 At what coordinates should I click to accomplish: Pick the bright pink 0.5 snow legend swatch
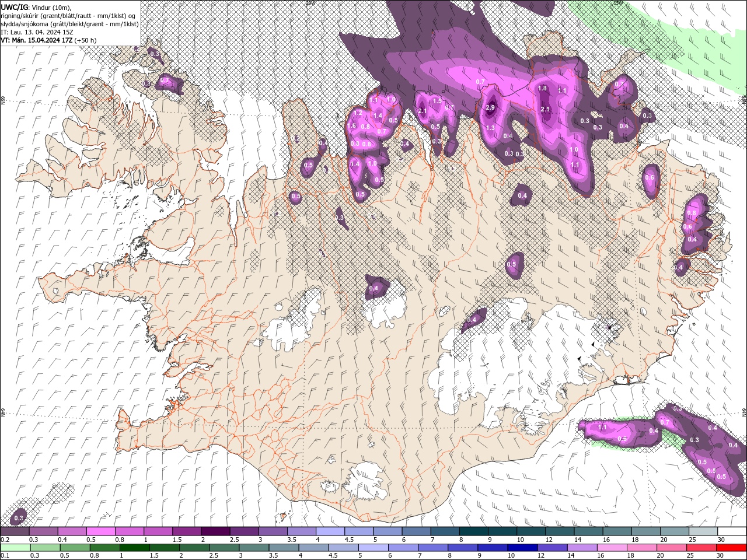[x=100, y=531]
